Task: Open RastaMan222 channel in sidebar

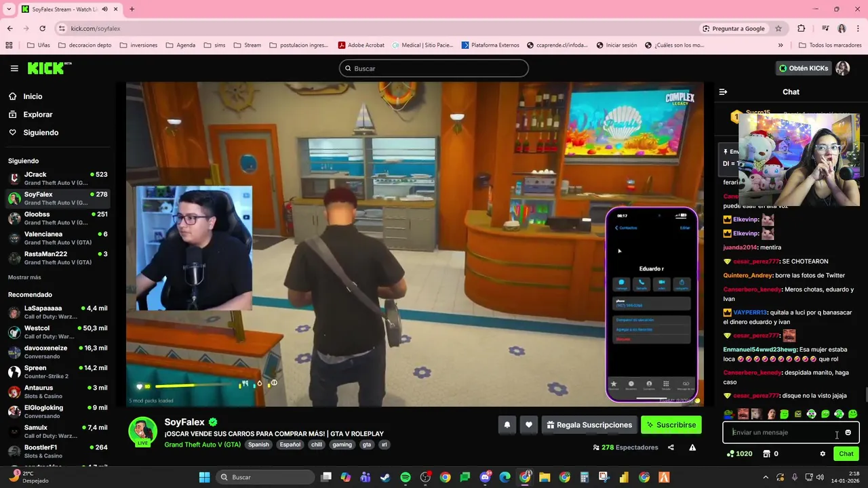Action: coord(58,258)
